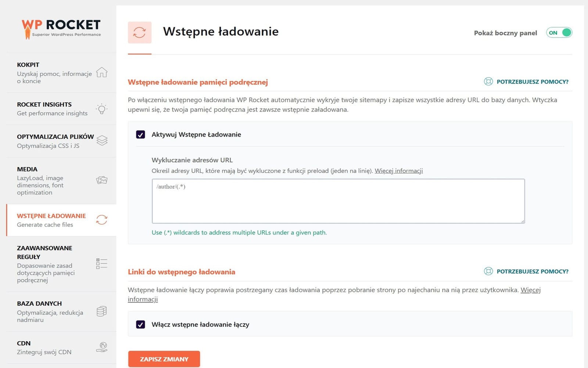The width and height of the screenshot is (588, 368).
Task: Click the Rocket Insights lightbulb icon
Action: pyautogui.click(x=102, y=109)
